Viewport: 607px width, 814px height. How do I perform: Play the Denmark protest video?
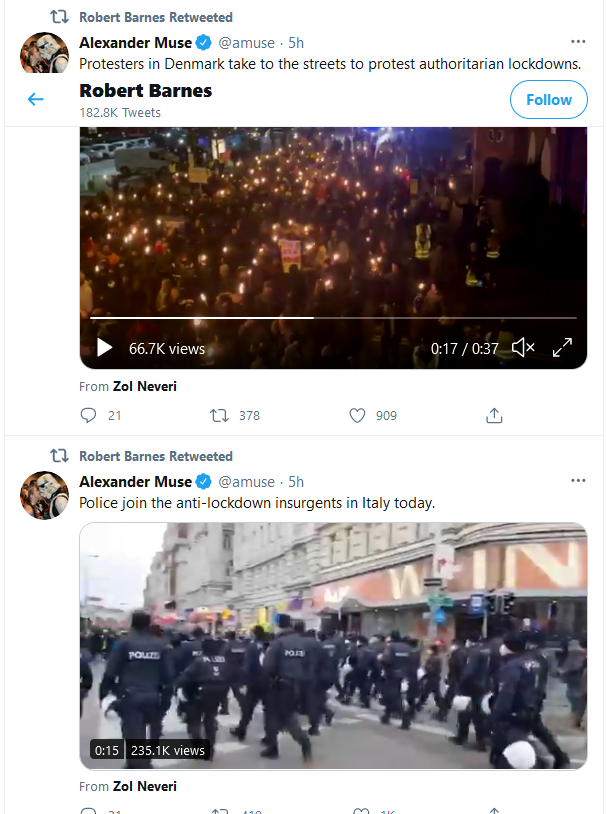[x=104, y=348]
